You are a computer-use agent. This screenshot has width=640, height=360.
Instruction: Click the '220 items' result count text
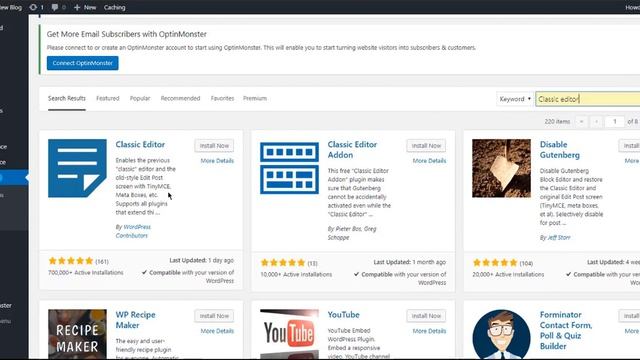point(557,122)
